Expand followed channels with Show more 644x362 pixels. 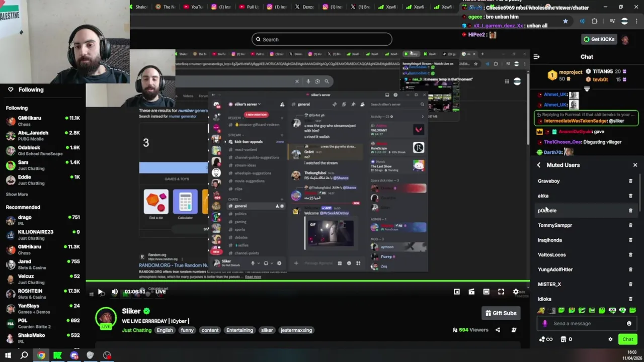click(17, 194)
